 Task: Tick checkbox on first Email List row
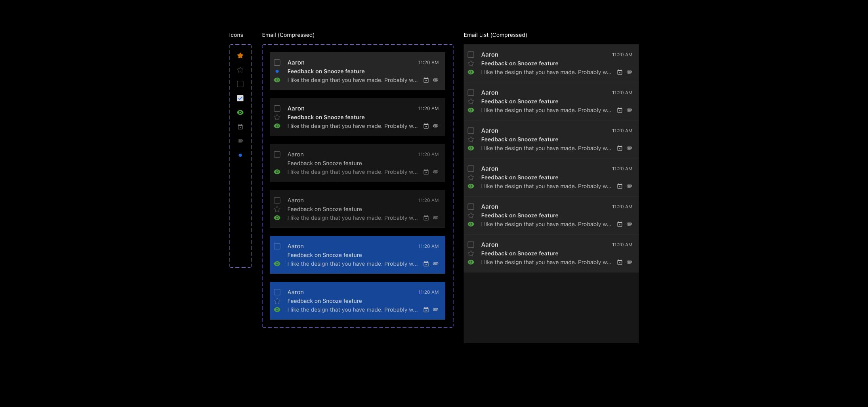click(471, 55)
